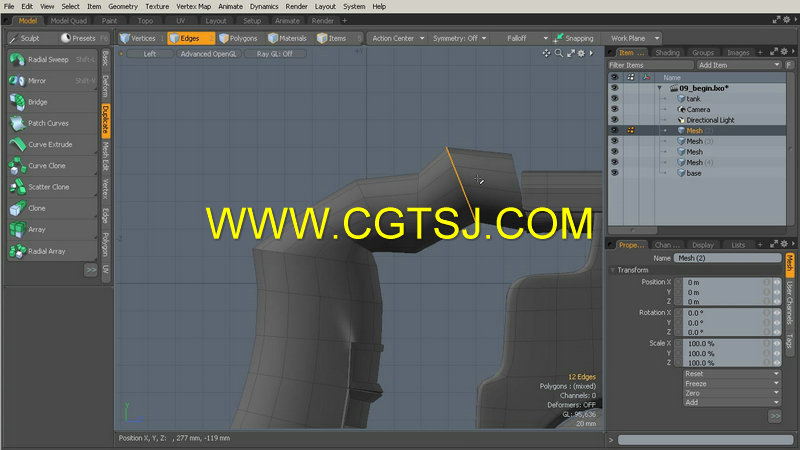Screen dimensions: 800x450
Task: Collapse the Transform section
Action: (613, 270)
